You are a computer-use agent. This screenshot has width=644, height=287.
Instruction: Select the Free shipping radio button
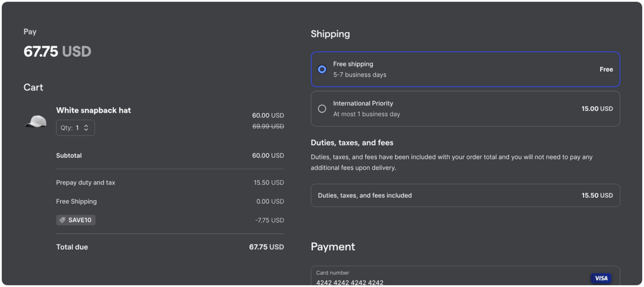pyautogui.click(x=322, y=69)
